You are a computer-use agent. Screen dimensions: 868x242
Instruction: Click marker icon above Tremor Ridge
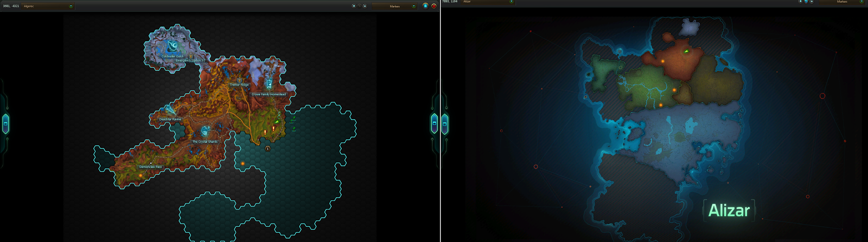pos(239,81)
